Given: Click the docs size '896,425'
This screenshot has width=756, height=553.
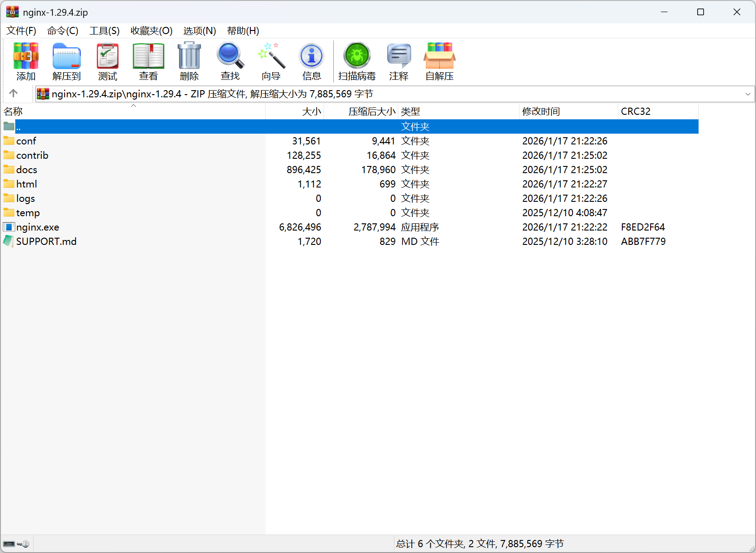Looking at the screenshot, I should (x=304, y=170).
